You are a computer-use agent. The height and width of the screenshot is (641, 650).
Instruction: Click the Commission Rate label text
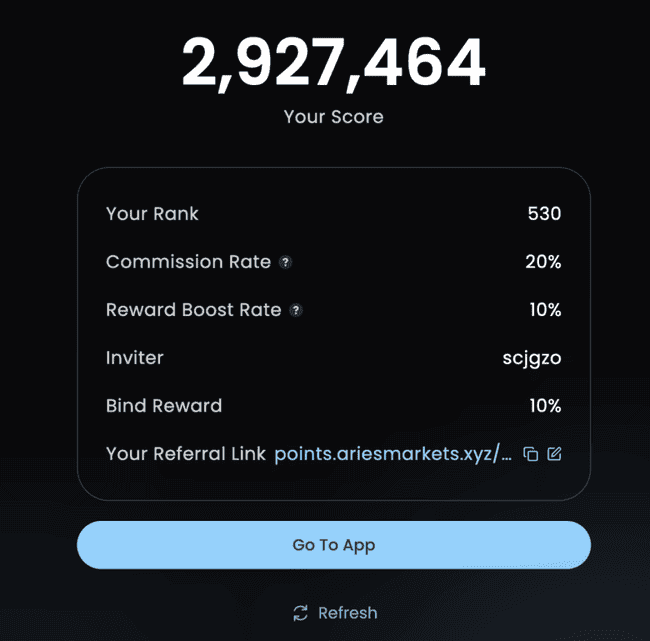[x=188, y=262]
